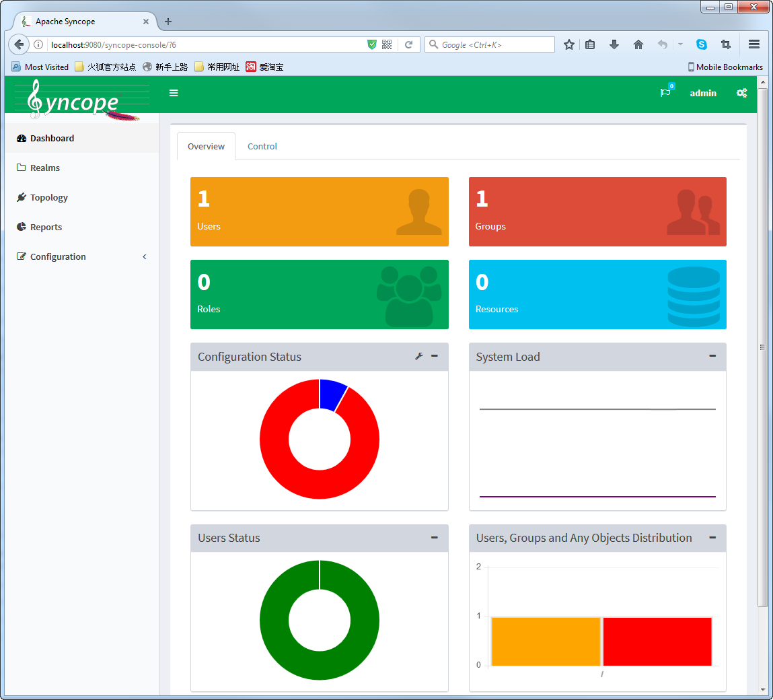Click the bookmark star icon
This screenshot has height=700, width=773.
569,44
